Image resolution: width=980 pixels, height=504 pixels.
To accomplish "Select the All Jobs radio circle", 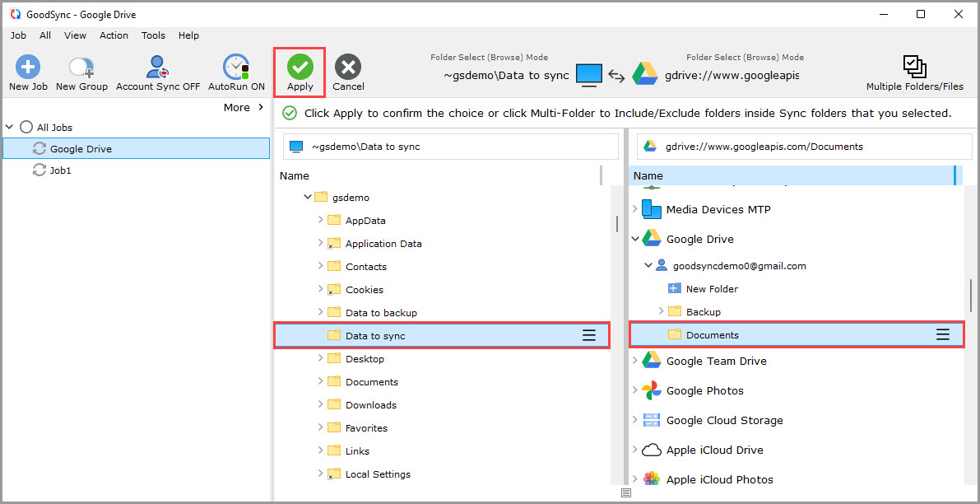I will point(26,128).
